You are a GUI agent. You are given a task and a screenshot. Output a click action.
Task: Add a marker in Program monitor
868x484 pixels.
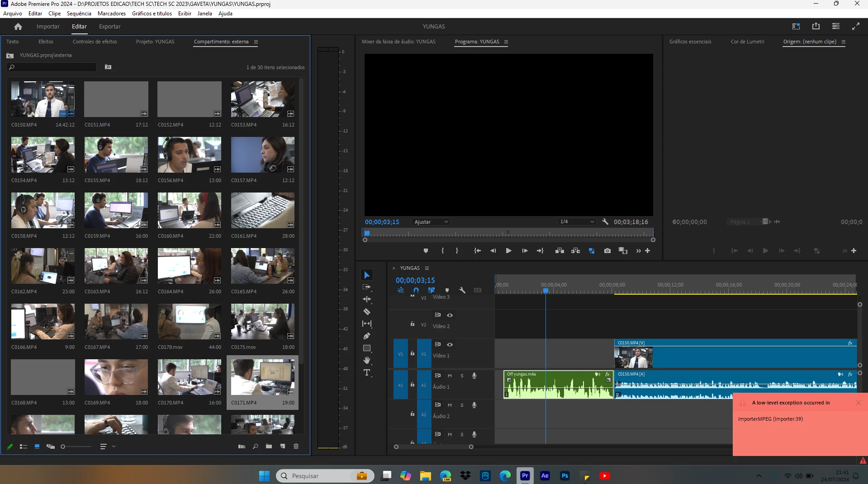[x=426, y=251]
